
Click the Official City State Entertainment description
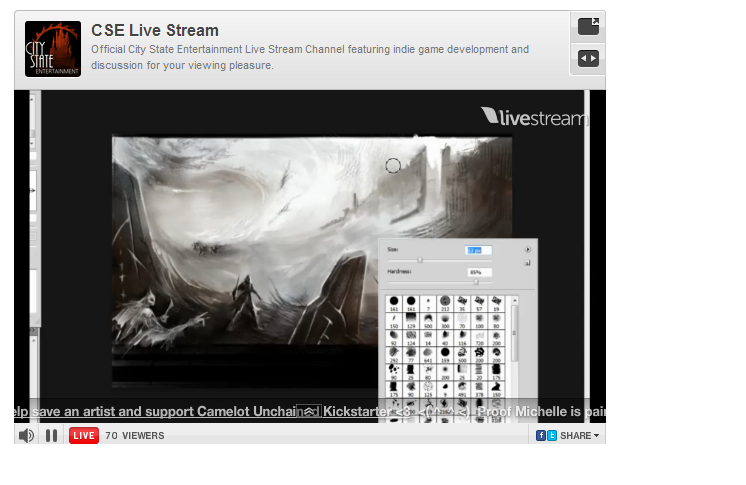(310, 57)
